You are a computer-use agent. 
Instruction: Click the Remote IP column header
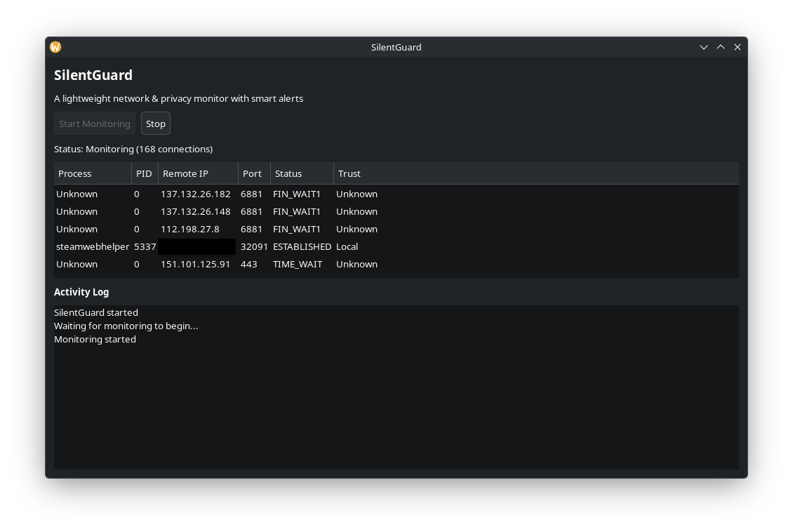tap(185, 173)
